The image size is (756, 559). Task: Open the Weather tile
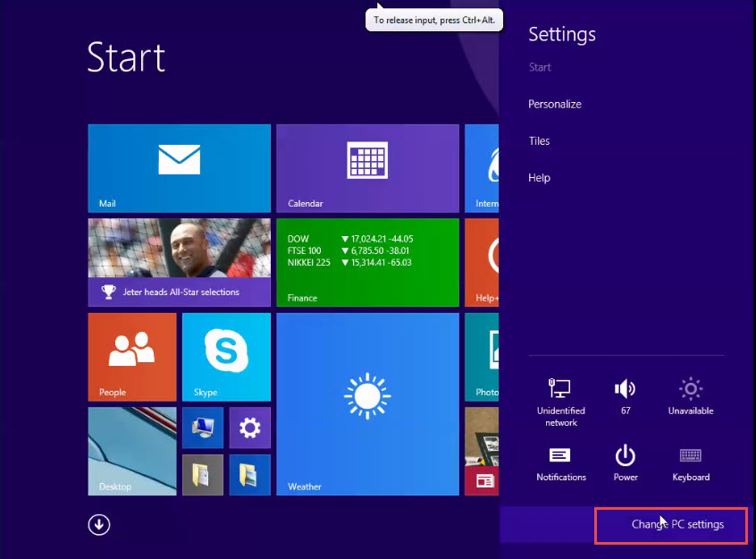pyautogui.click(x=367, y=404)
